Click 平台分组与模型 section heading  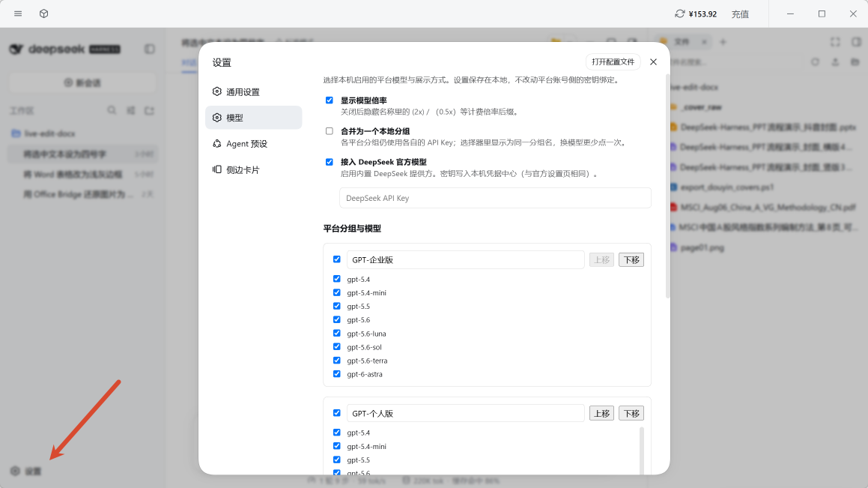pyautogui.click(x=352, y=228)
